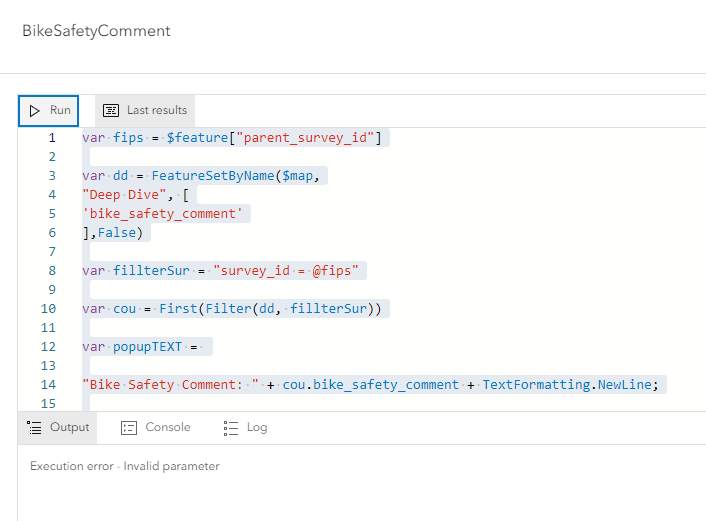Viewport: 706px width, 521px height.
Task: Click cou.bike_safety_comment on line 14
Action: (x=371, y=385)
